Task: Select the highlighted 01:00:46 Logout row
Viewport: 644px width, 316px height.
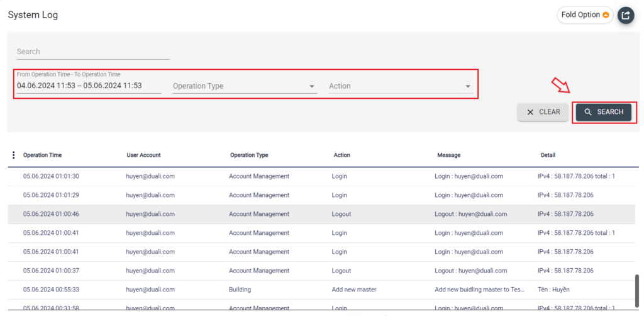Action: point(314,214)
